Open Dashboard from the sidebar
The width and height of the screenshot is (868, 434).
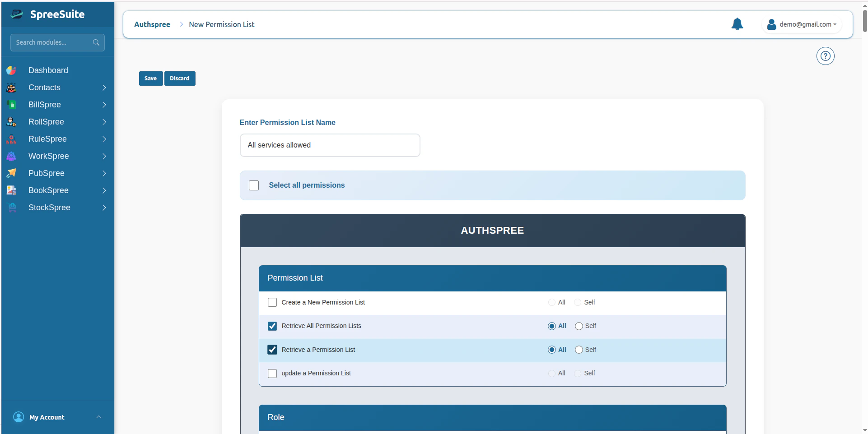[x=48, y=70]
